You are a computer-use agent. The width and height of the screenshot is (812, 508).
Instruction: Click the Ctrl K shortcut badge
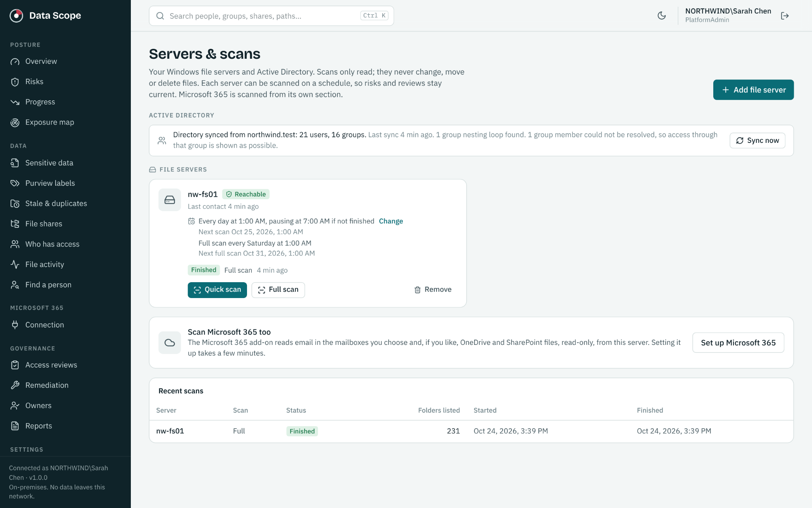coord(374,15)
